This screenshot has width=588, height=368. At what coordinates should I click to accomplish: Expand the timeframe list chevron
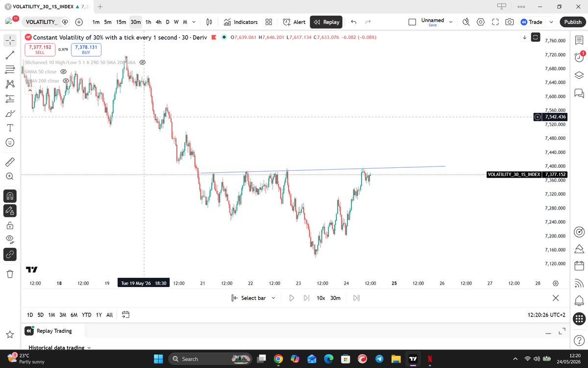click(195, 22)
